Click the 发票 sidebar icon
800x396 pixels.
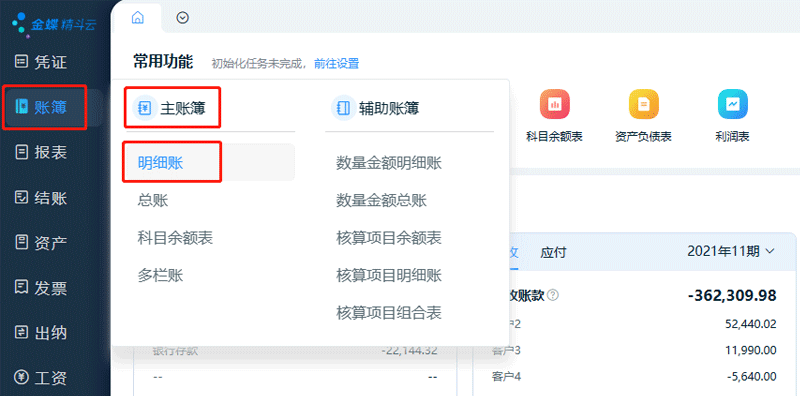21,288
